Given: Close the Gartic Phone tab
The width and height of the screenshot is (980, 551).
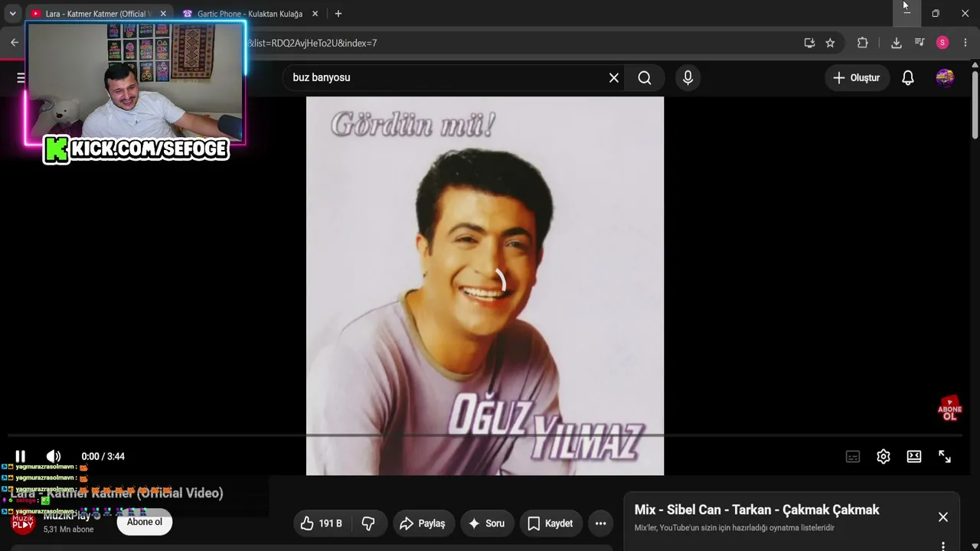Looking at the screenshot, I should point(315,14).
